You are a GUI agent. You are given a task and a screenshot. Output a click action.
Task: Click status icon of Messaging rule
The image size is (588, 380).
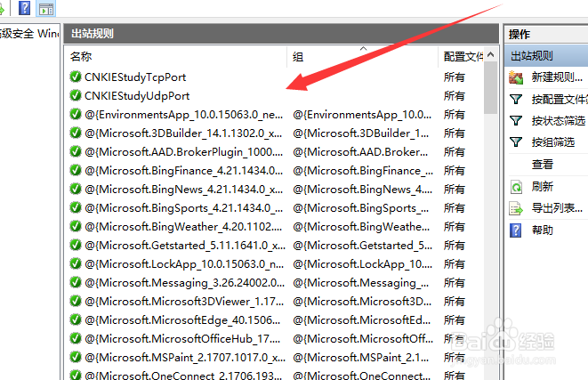76,282
